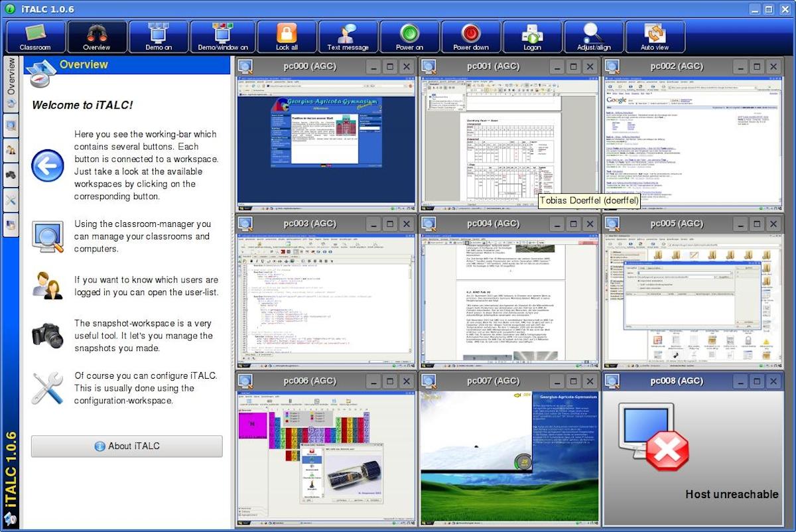The width and height of the screenshot is (796, 532).
Task: Open classroom-manager workspace from sidebar
Action: click(11, 125)
